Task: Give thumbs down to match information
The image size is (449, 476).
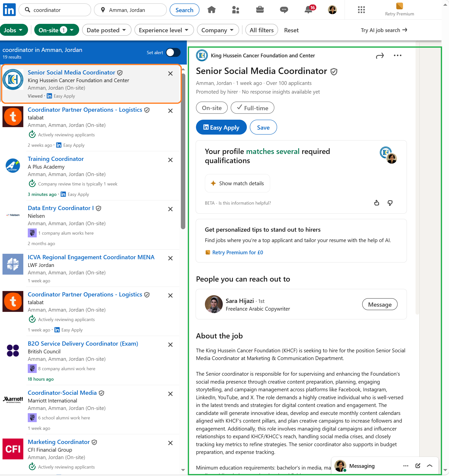Action: point(390,203)
